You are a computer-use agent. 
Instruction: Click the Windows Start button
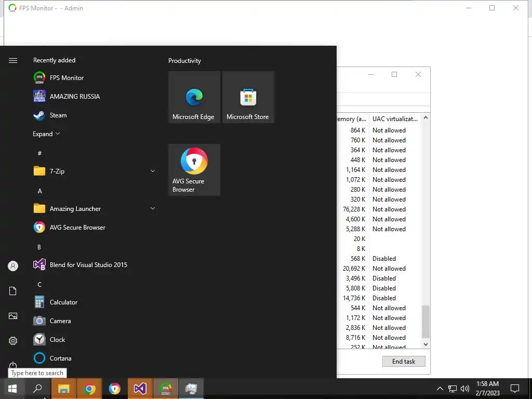[x=12, y=389]
